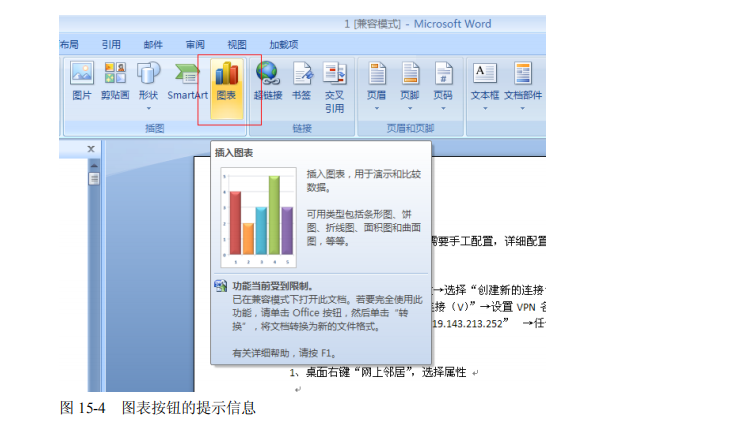735x430 pixels.
Task: Click the 功能当前受到限制 warning icon
Action: coord(221,286)
